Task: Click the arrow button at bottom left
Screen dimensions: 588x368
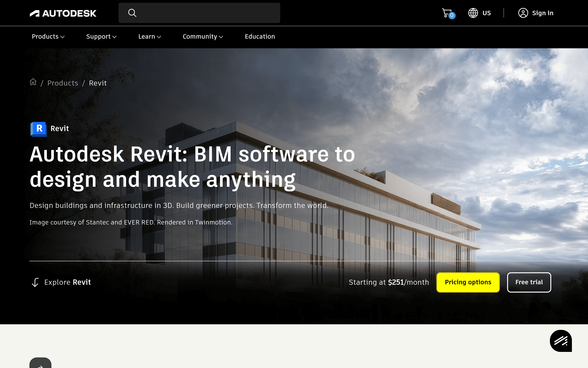Action: 40,363
